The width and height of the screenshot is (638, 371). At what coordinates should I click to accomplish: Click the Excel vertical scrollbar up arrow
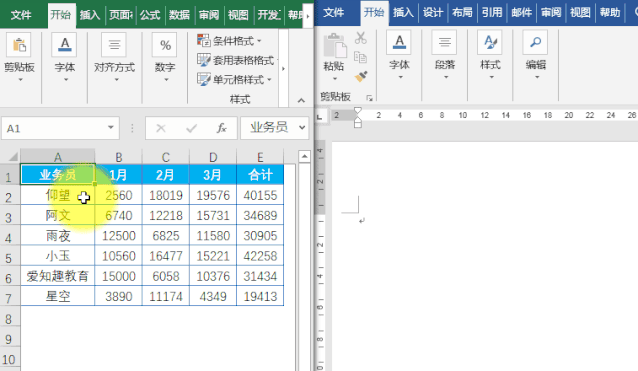[x=304, y=157]
